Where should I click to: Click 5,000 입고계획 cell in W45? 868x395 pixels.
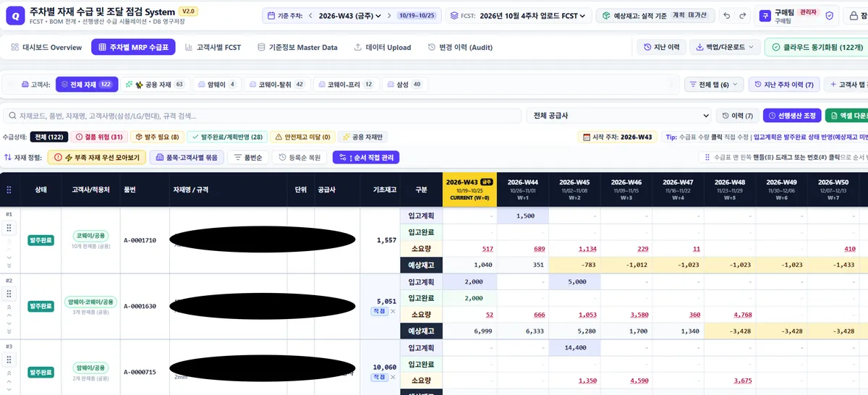574,281
